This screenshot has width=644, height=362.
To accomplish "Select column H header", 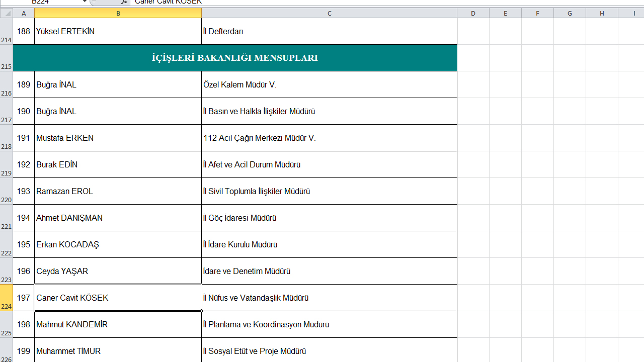I will point(602,14).
